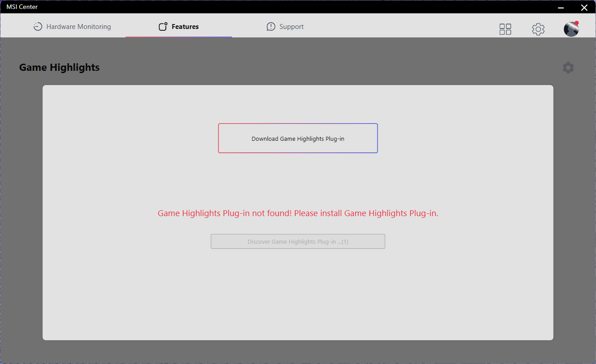The image size is (596, 364).
Task: Open Game Highlights settings gear
Action: (568, 68)
